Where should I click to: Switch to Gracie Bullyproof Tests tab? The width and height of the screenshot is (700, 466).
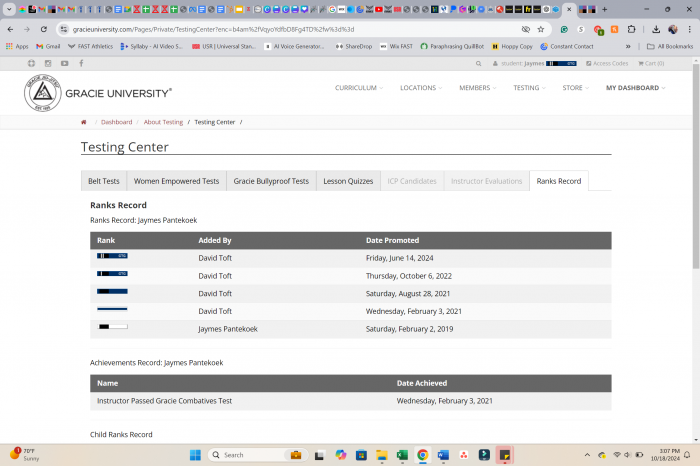[271, 181]
